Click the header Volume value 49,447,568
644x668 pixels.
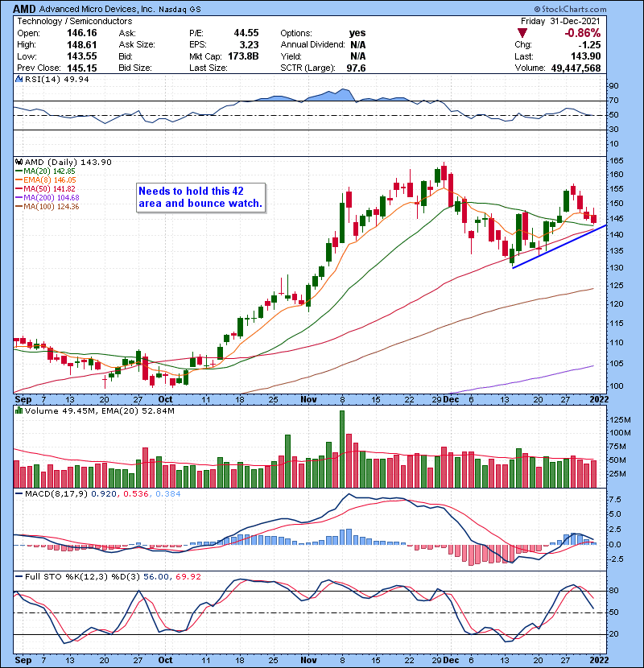click(576, 68)
